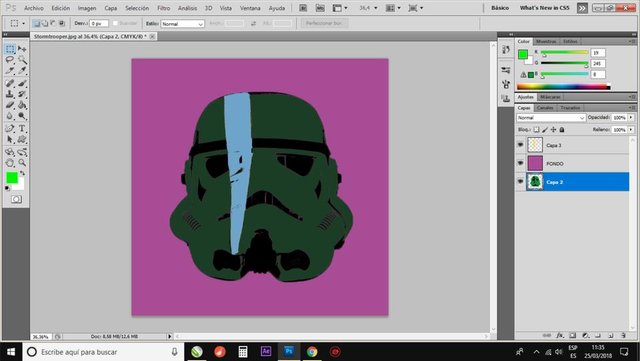Pick a color from the spectrum ramp
The image size is (640, 361).
pyautogui.click(x=564, y=87)
